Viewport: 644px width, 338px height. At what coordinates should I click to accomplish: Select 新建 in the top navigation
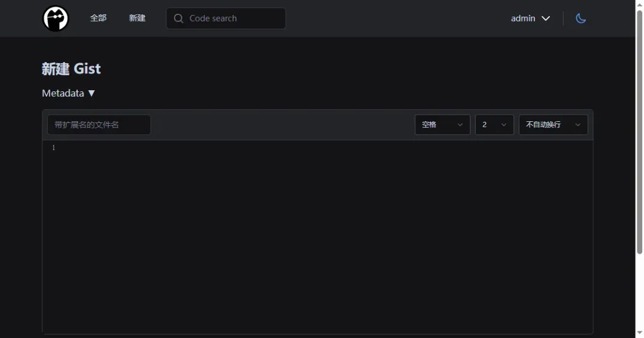pyautogui.click(x=137, y=19)
